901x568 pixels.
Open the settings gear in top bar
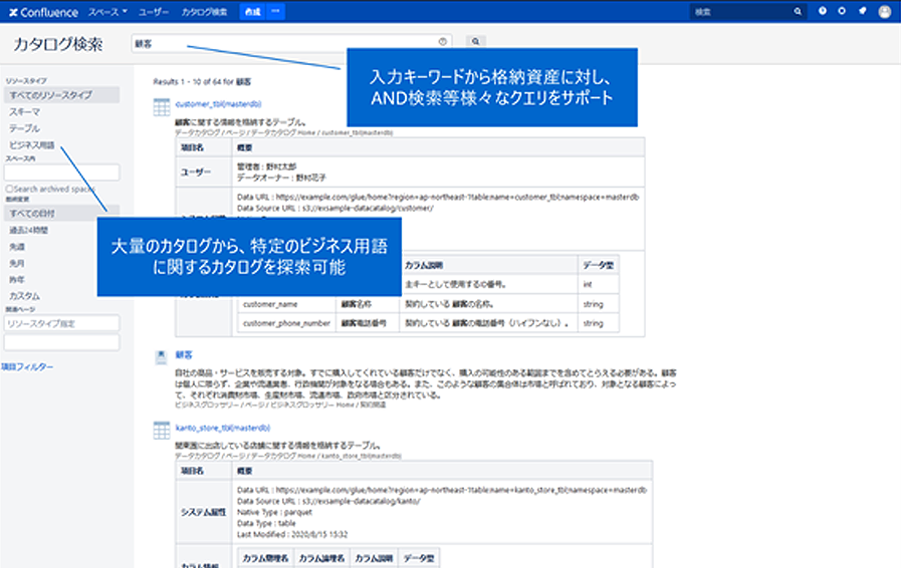(x=842, y=11)
